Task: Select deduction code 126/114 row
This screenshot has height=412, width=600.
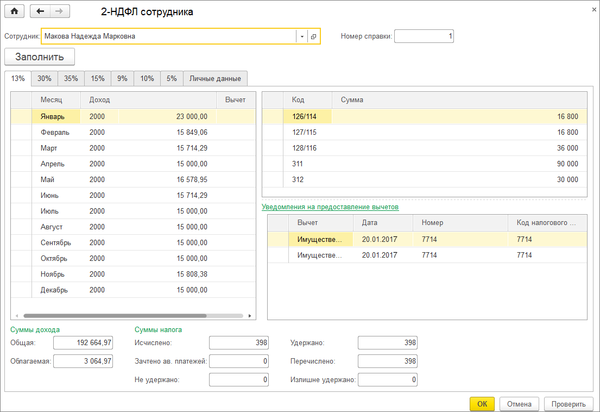Action: [x=425, y=116]
